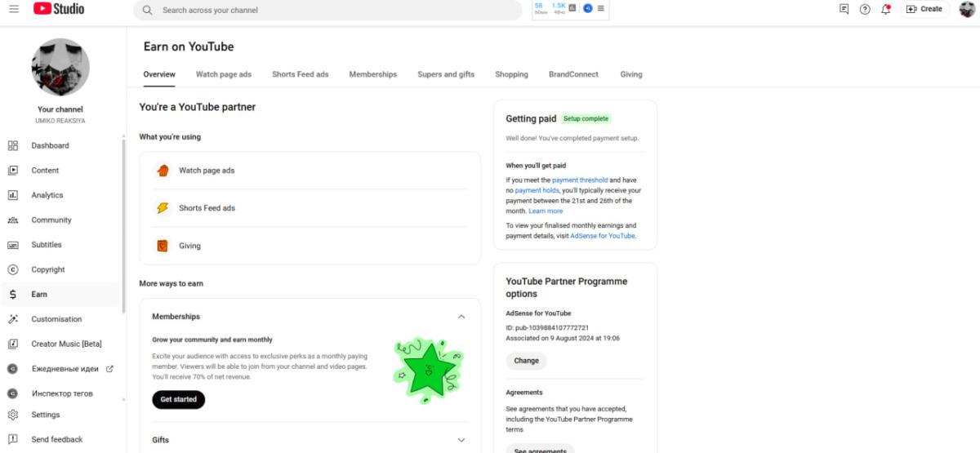
Task: Collapse the Memberships section chevron
Action: click(461, 317)
